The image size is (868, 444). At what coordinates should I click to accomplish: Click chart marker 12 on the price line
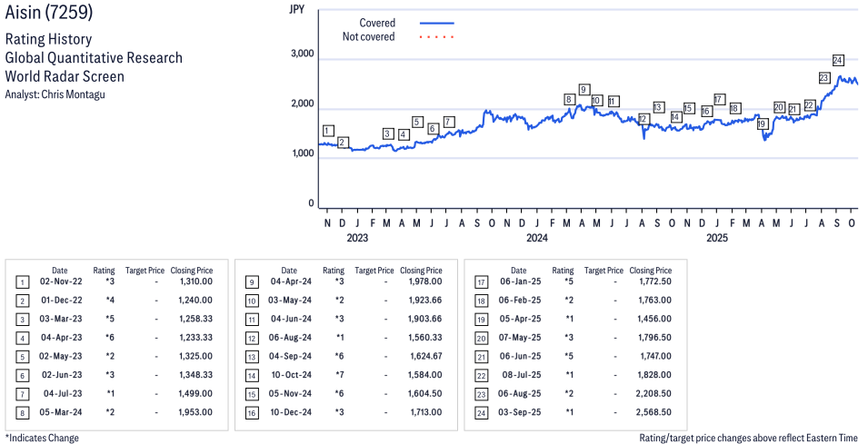click(644, 119)
